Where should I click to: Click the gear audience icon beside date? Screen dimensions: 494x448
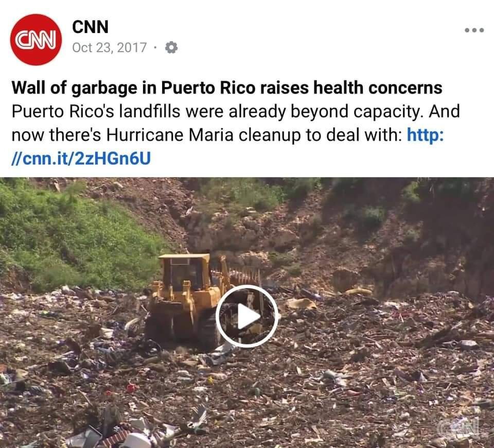[171, 47]
